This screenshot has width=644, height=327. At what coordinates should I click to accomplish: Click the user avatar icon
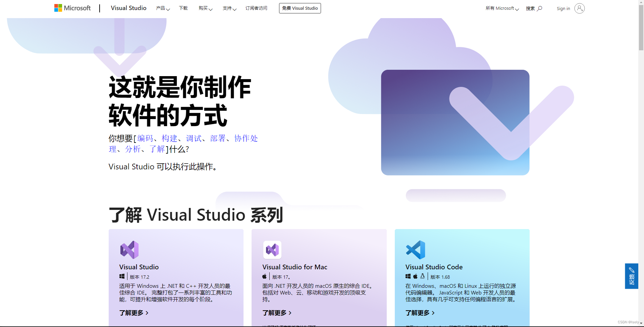(x=579, y=8)
